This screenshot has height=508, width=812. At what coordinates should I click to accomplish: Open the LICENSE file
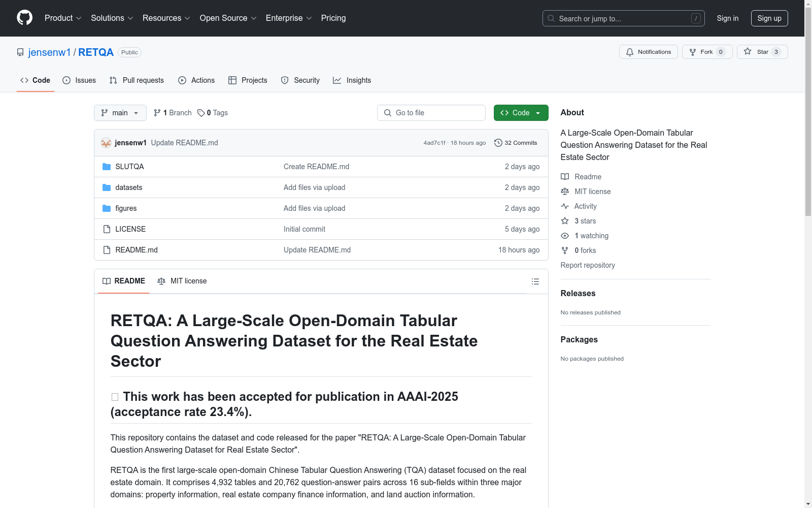point(130,229)
